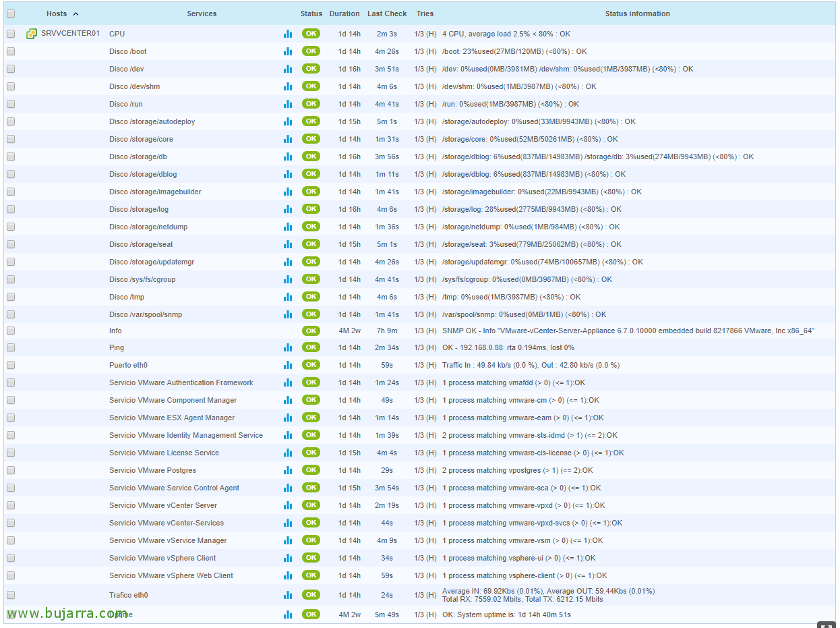
Task: Open the graph icon for Disco /var/spool/snmp
Action: pos(288,314)
